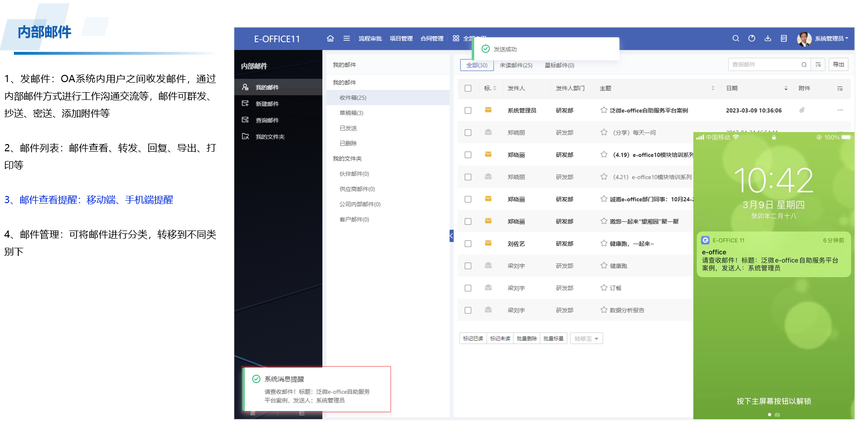Check the box for the 订餐 mail
The width and height of the screenshot is (868, 425).
[x=468, y=288]
